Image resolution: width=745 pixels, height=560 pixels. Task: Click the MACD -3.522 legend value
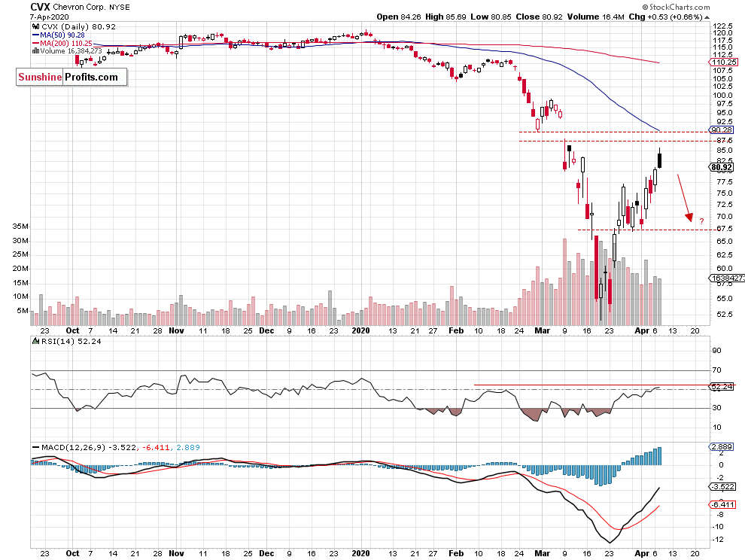tap(122, 447)
